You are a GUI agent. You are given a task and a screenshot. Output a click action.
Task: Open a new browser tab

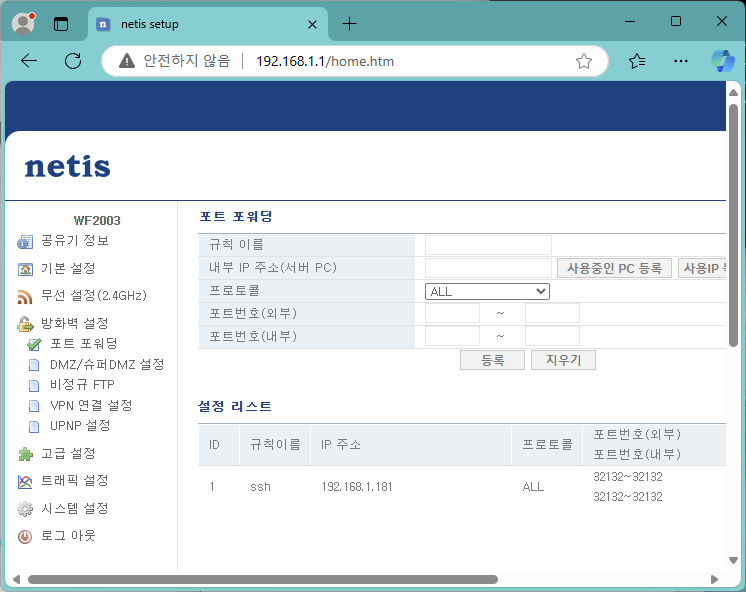(x=349, y=23)
